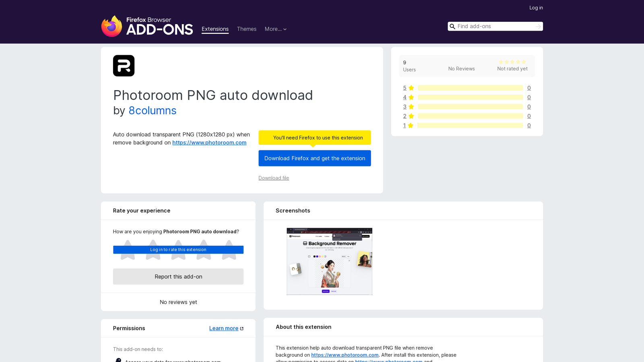Click the 4 star rating link
Screen dimensions: 644x362
coord(405,97)
